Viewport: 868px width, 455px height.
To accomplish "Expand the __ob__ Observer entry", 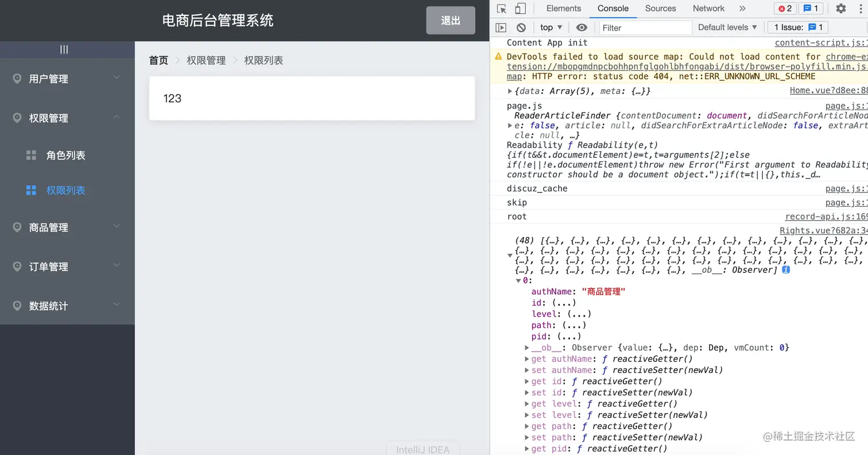I will [527, 348].
